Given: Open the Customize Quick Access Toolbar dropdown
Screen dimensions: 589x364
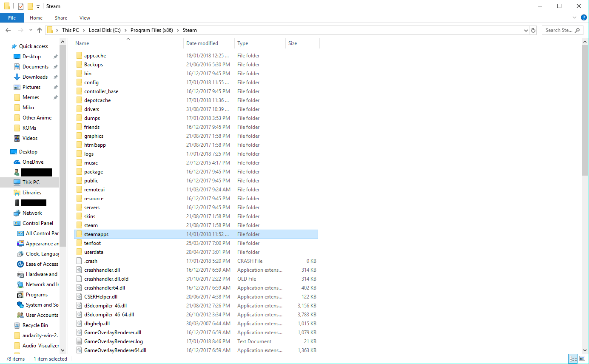Looking at the screenshot, I should 38,7.
